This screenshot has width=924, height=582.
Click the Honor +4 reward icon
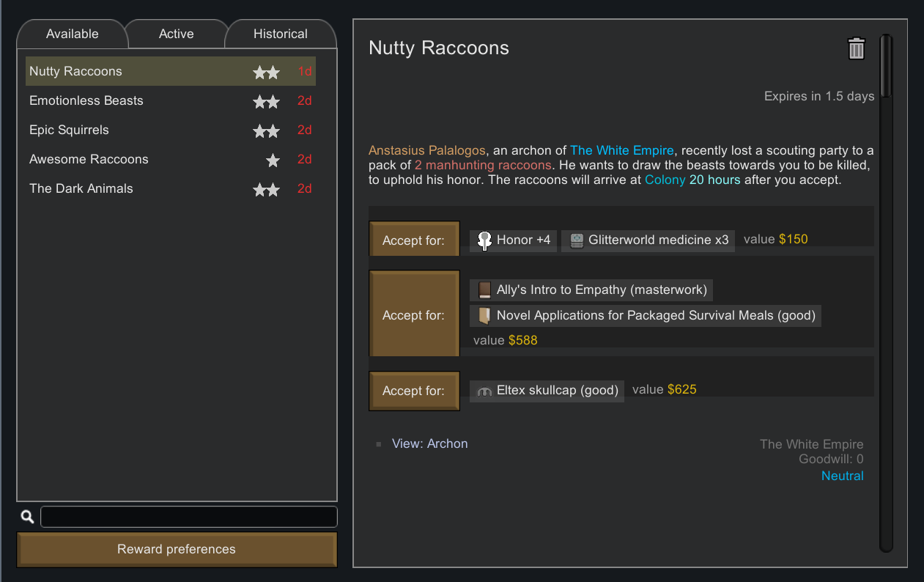(x=484, y=240)
